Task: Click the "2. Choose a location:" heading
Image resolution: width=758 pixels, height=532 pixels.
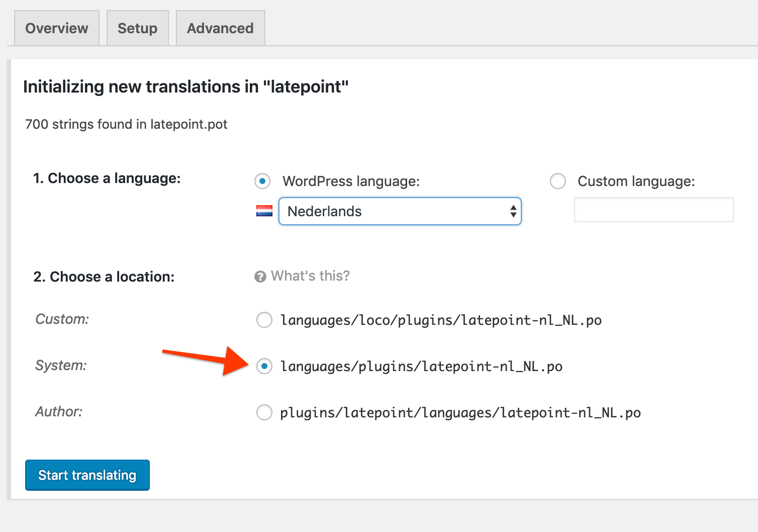Action: click(104, 276)
